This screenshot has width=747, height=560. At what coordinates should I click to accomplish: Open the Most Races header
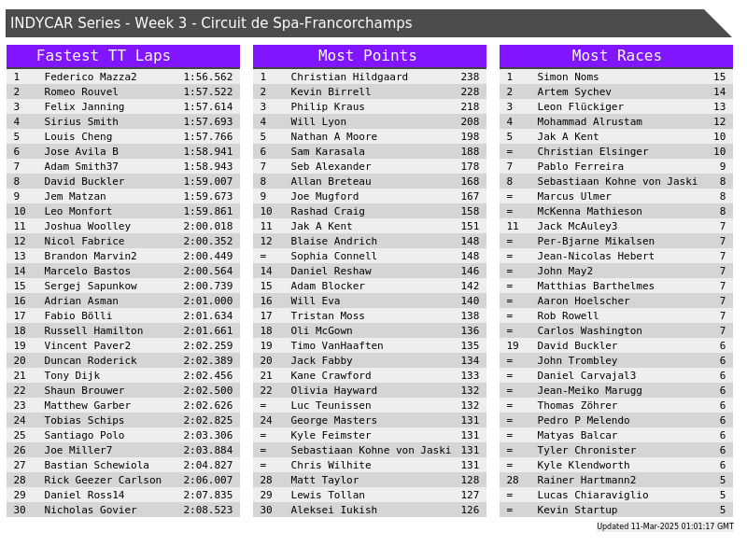tap(616, 56)
